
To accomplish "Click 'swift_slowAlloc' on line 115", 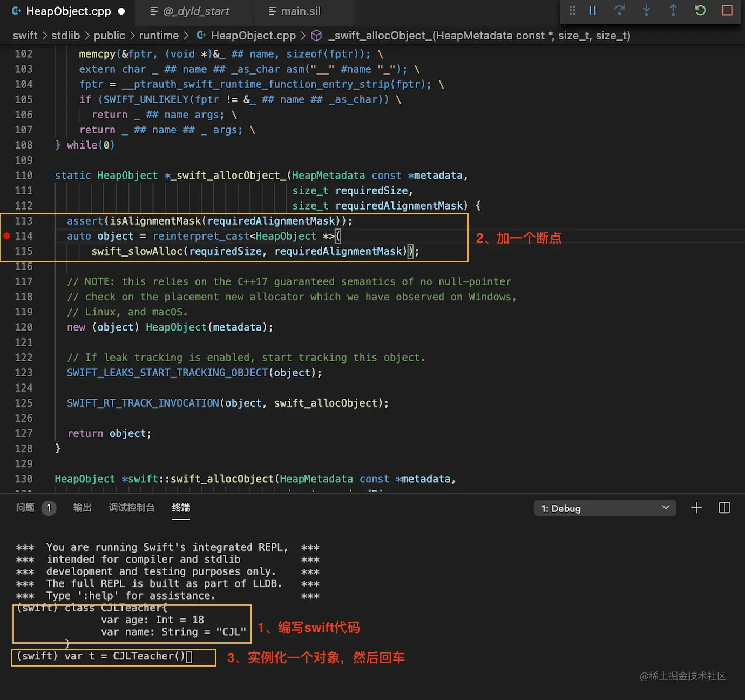I will click(137, 251).
